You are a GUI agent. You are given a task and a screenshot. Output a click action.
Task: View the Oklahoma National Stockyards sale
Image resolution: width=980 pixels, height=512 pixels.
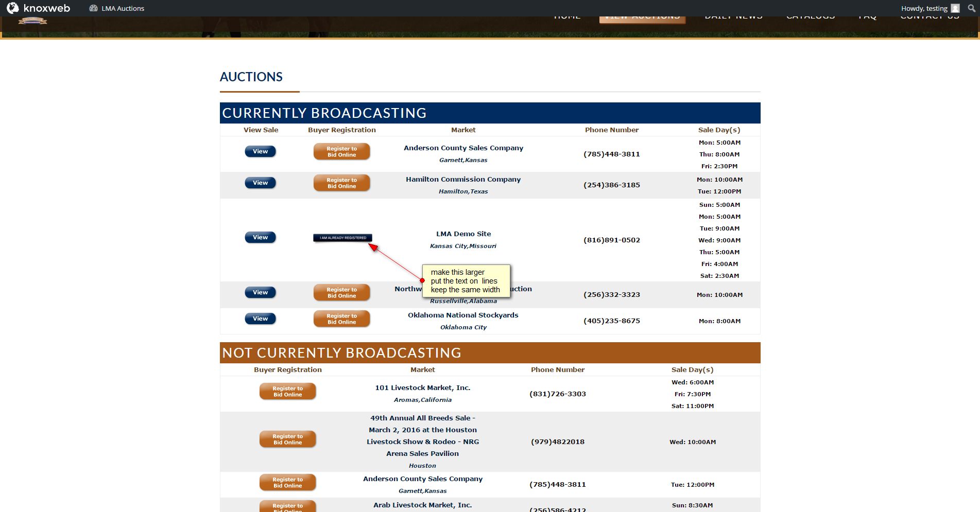tap(261, 319)
